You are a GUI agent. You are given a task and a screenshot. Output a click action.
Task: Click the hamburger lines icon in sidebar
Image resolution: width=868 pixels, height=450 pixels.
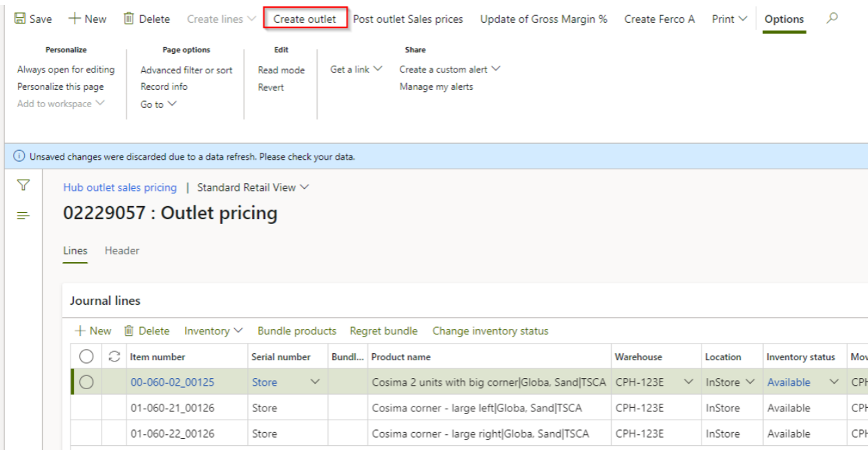23,216
